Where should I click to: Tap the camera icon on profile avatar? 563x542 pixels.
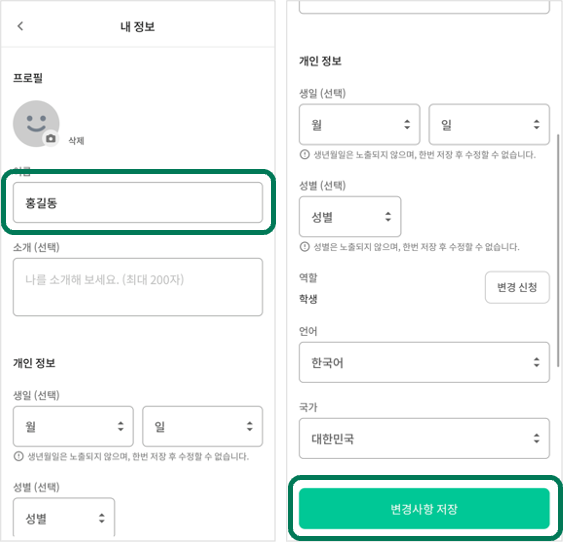(x=51, y=139)
